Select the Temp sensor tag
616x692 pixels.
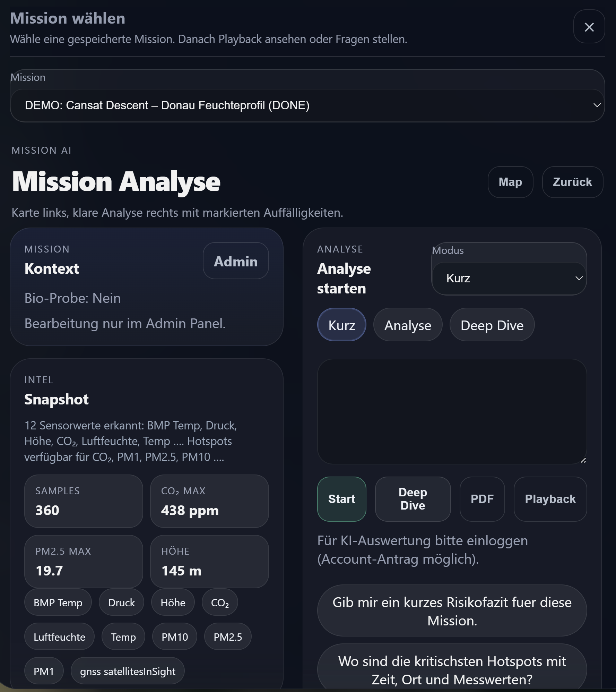pyautogui.click(x=123, y=637)
